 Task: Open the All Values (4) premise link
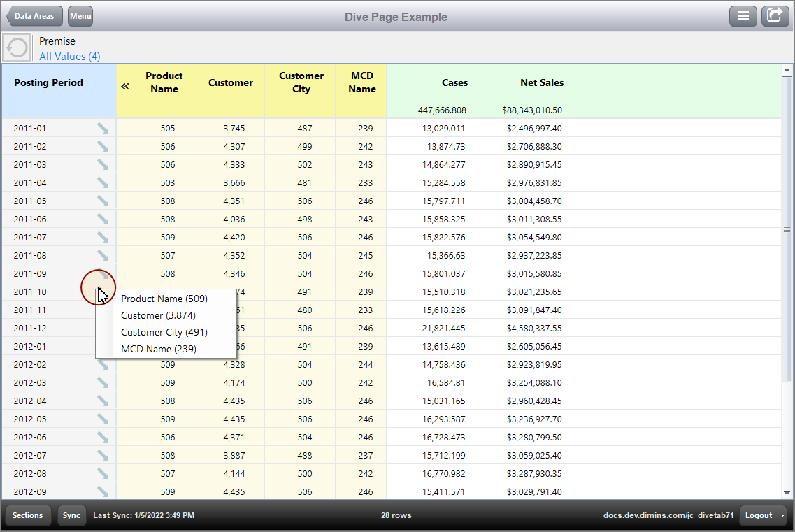click(x=70, y=57)
